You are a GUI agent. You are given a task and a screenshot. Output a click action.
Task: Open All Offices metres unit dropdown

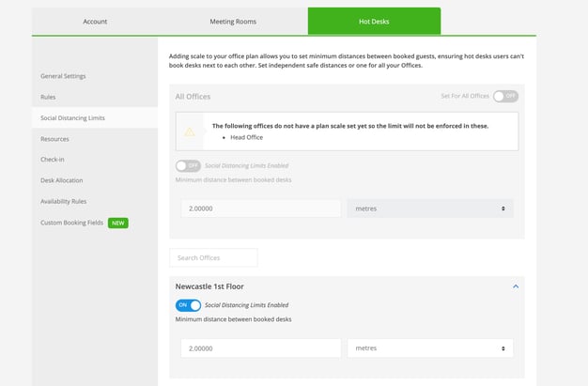429,208
